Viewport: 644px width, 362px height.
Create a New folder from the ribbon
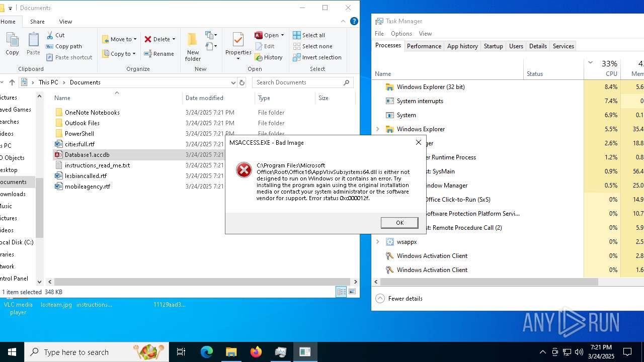[193, 47]
